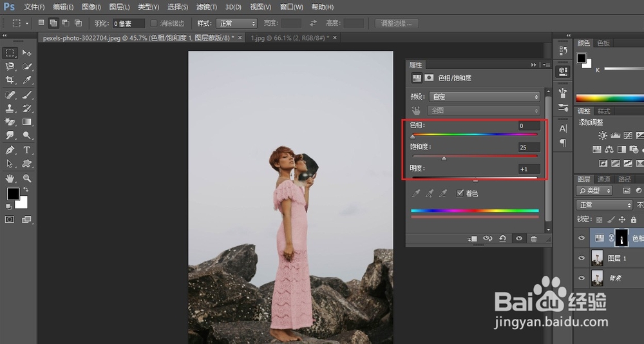Hide the 背景 layer
Screen dimensions: 644x344
pos(581,278)
